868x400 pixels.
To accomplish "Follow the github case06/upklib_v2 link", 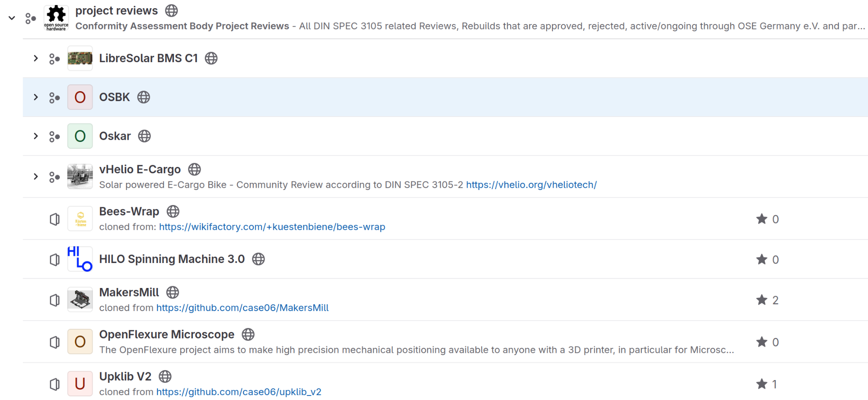I will [239, 392].
